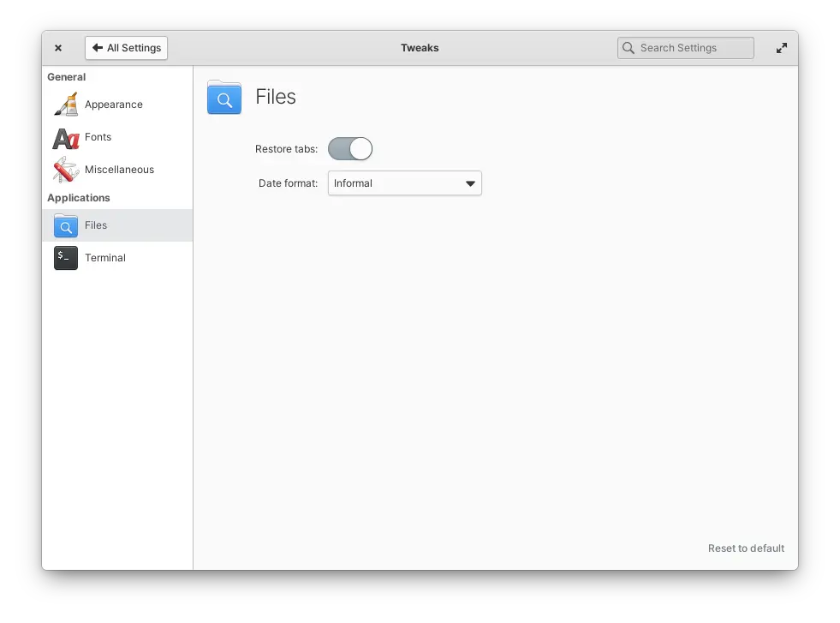This screenshot has width=840, height=623.
Task: Close the Tweaks window
Action: point(58,48)
